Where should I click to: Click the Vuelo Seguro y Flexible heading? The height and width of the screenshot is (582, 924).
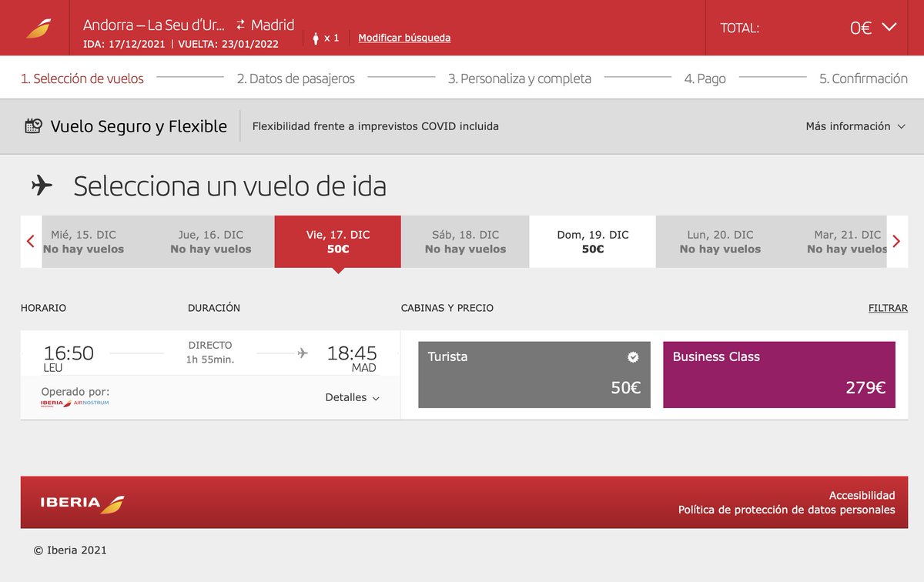click(x=139, y=126)
